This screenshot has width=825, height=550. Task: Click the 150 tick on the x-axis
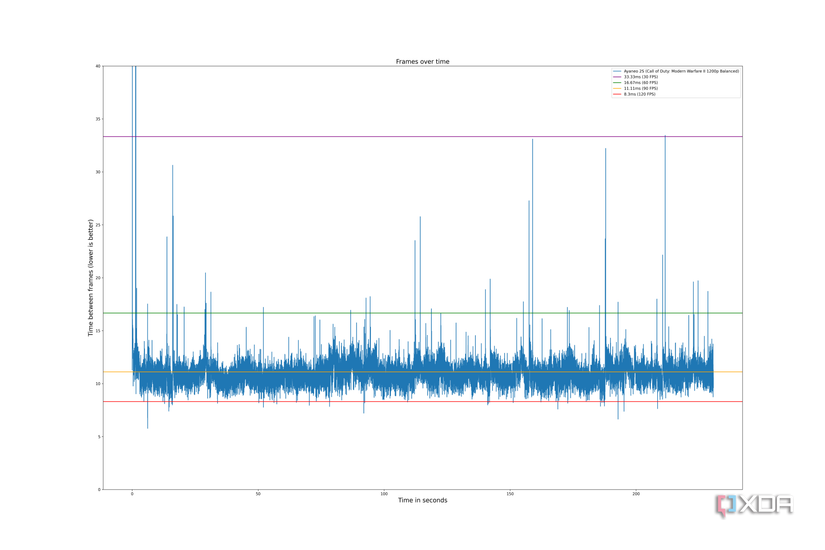pyautogui.click(x=510, y=494)
